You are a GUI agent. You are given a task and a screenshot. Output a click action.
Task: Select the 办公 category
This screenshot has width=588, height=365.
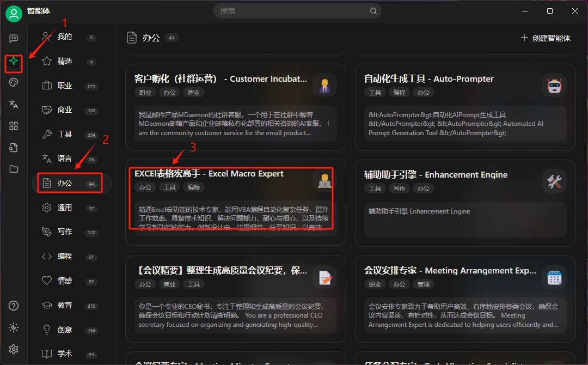point(72,183)
